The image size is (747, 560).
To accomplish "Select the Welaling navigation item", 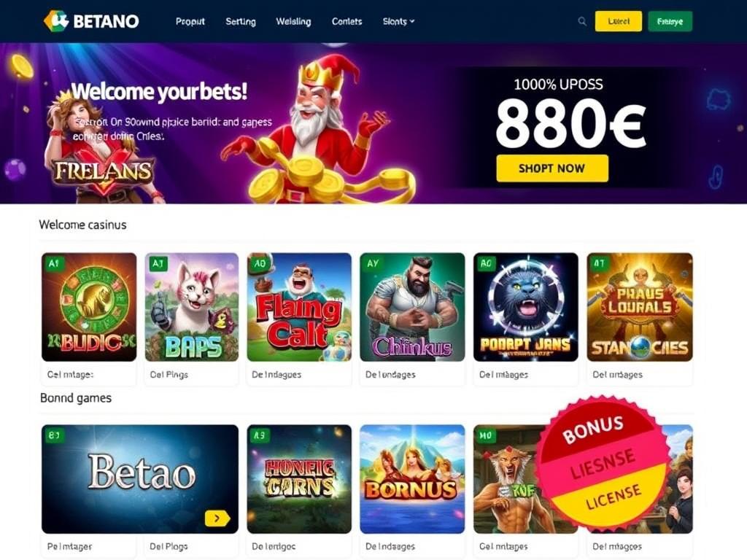I will coord(293,21).
